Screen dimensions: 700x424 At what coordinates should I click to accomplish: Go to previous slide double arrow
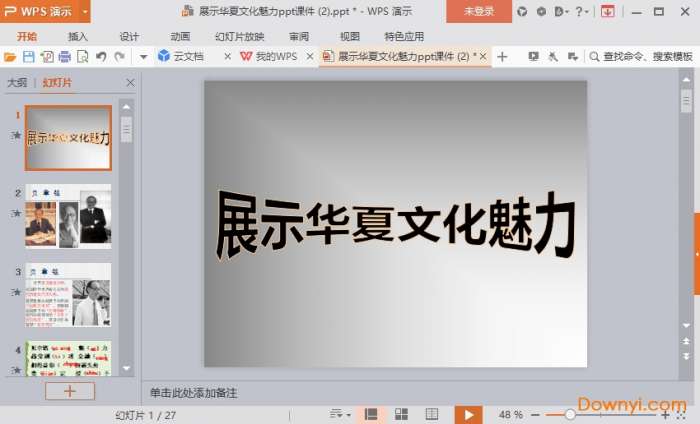[x=686, y=341]
